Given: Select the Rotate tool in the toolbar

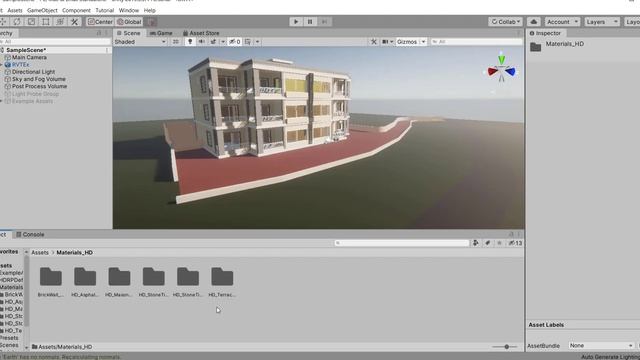Looking at the screenshot, I should [17, 22].
